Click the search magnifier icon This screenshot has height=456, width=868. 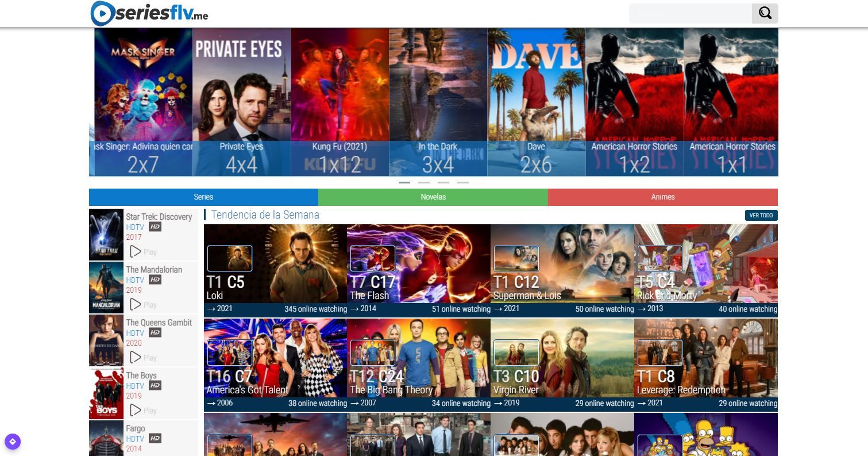point(765,13)
